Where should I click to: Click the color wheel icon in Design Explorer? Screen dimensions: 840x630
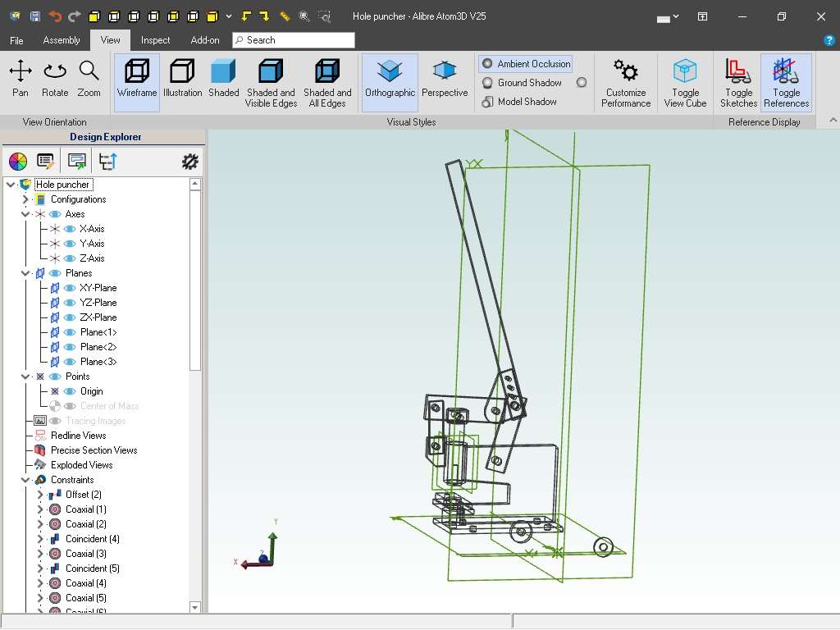[x=18, y=162]
